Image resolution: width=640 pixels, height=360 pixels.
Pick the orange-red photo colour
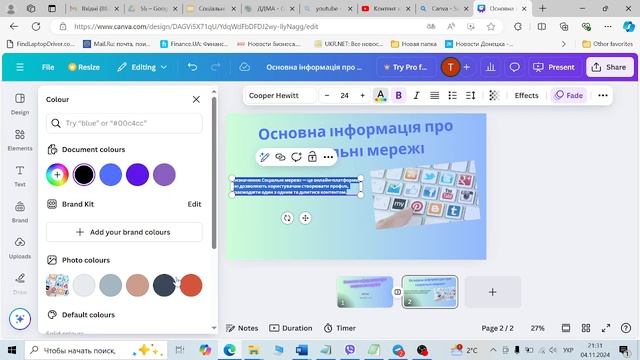tap(191, 285)
